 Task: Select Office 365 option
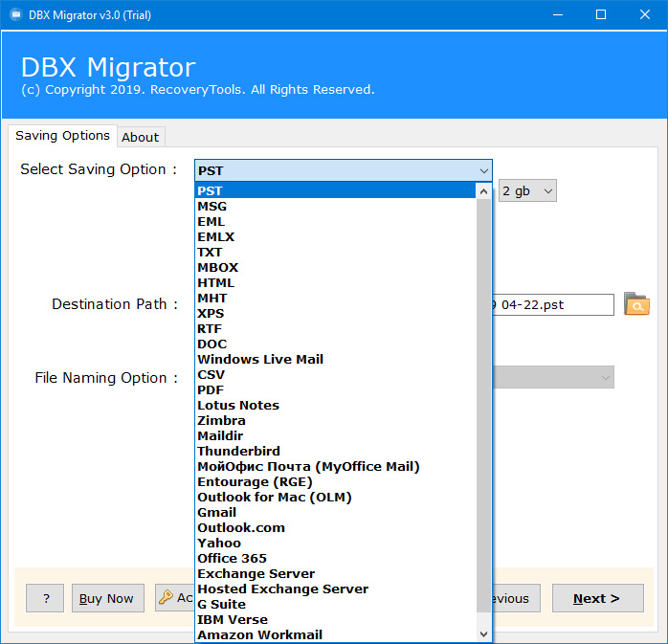coord(335,559)
